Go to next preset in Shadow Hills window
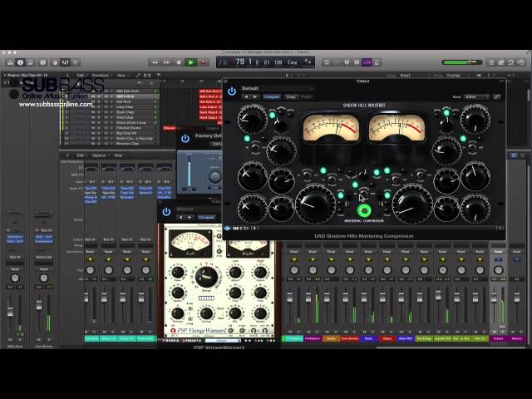This screenshot has height=399, width=532. pyautogui.click(x=255, y=96)
